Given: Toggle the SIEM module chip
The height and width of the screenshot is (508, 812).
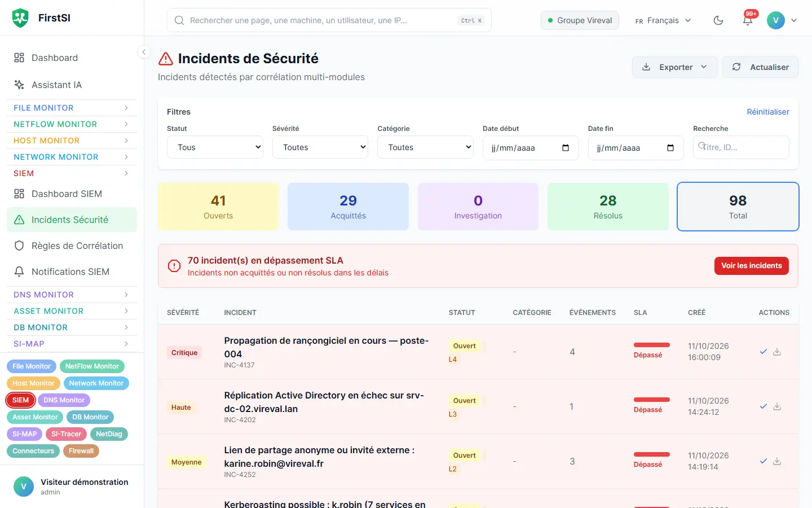Looking at the screenshot, I should coord(21,400).
